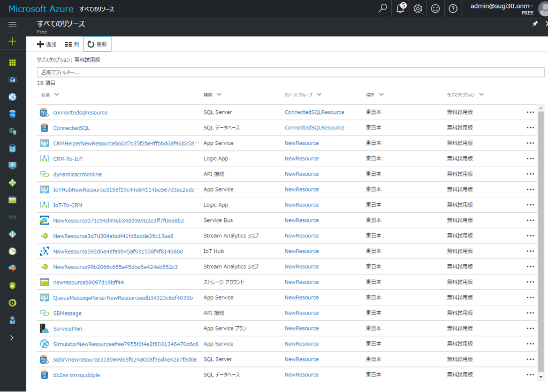Open the virtual networks icon in sidebar
The width and height of the screenshot is (548, 392).
pyautogui.click(x=13, y=217)
